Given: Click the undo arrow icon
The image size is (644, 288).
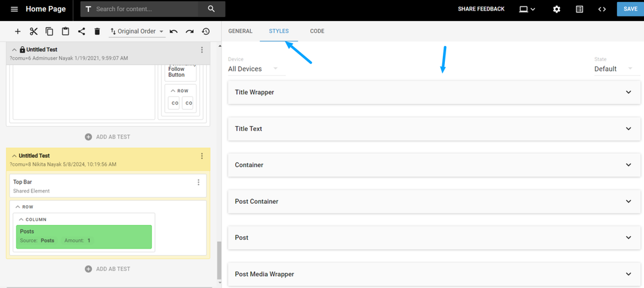Looking at the screenshot, I should point(173,32).
